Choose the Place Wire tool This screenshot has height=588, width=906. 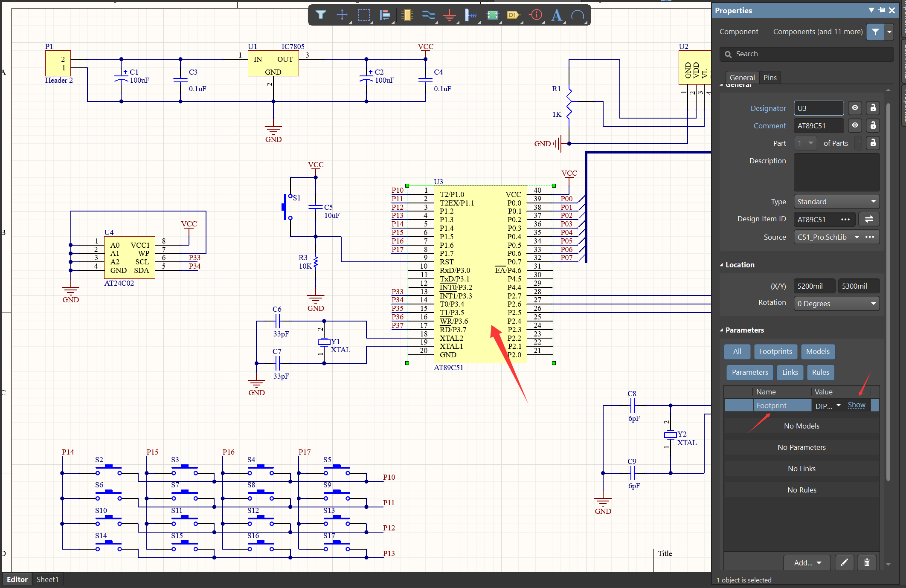click(428, 15)
